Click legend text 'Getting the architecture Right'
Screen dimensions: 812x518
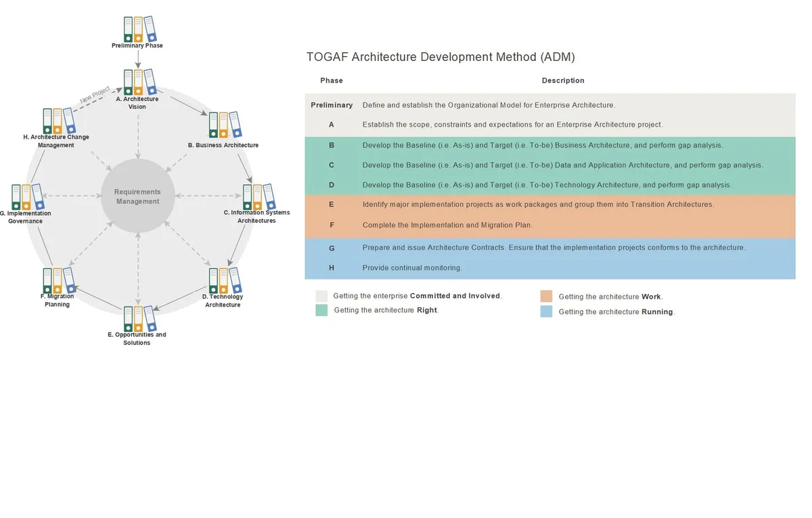tap(386, 310)
